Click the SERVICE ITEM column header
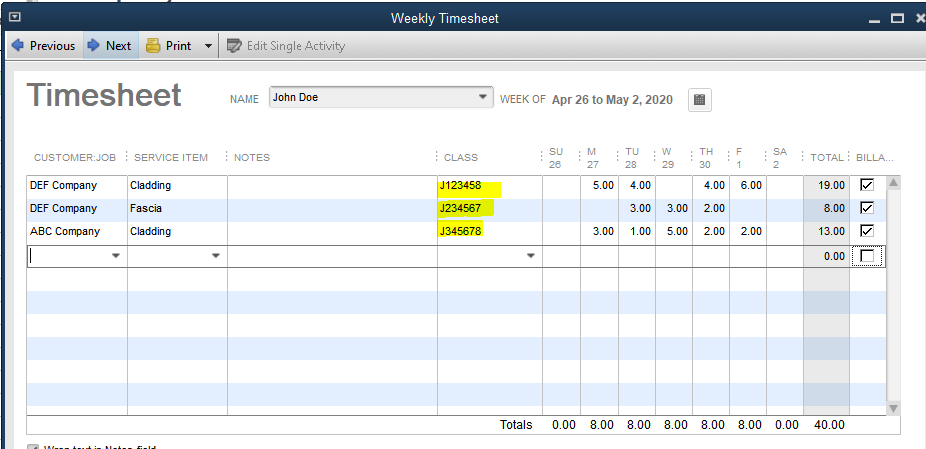 pyautogui.click(x=171, y=158)
